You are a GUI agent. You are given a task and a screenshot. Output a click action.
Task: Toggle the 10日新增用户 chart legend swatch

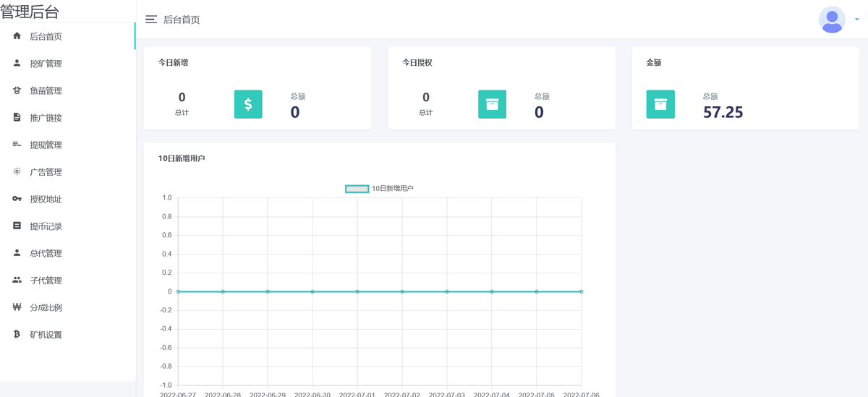pos(357,189)
